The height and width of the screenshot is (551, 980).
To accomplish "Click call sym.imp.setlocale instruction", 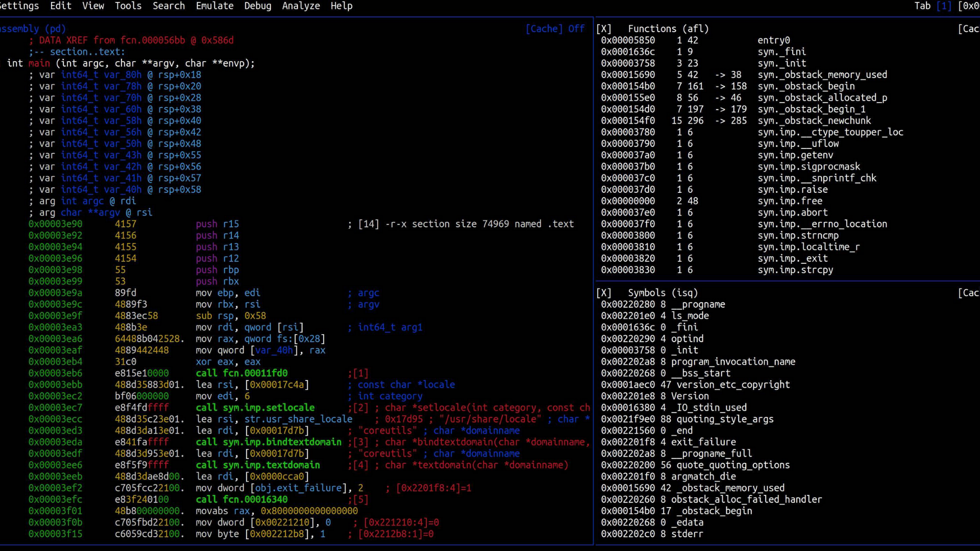I will (x=255, y=407).
